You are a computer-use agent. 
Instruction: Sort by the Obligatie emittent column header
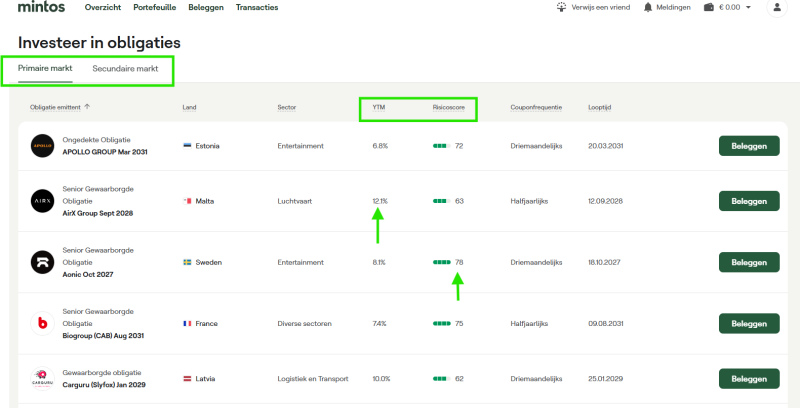point(55,107)
